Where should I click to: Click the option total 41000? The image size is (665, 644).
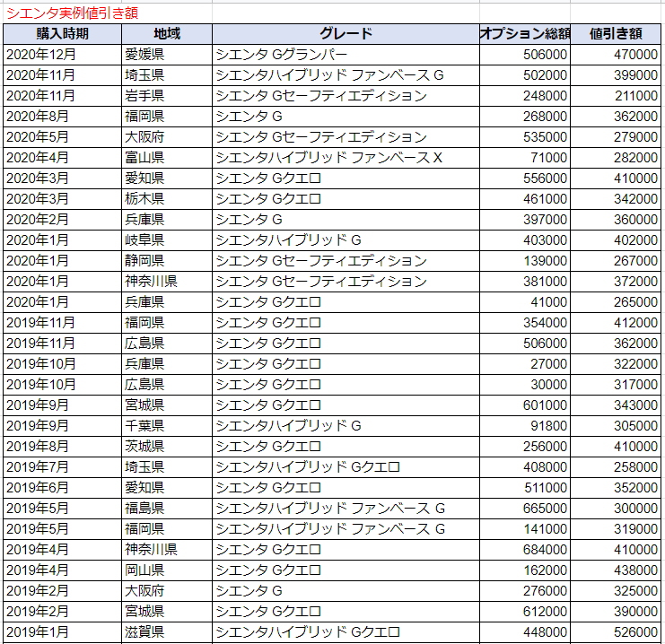click(525, 302)
